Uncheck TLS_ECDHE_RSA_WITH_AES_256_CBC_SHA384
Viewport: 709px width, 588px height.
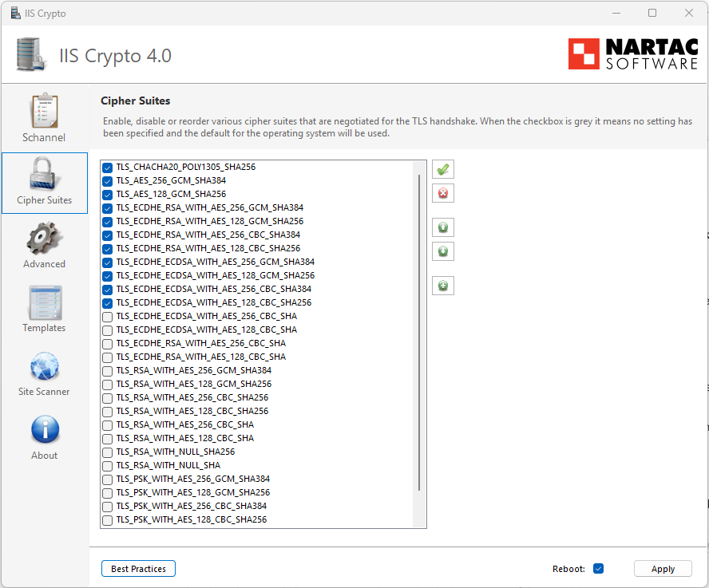coord(107,235)
